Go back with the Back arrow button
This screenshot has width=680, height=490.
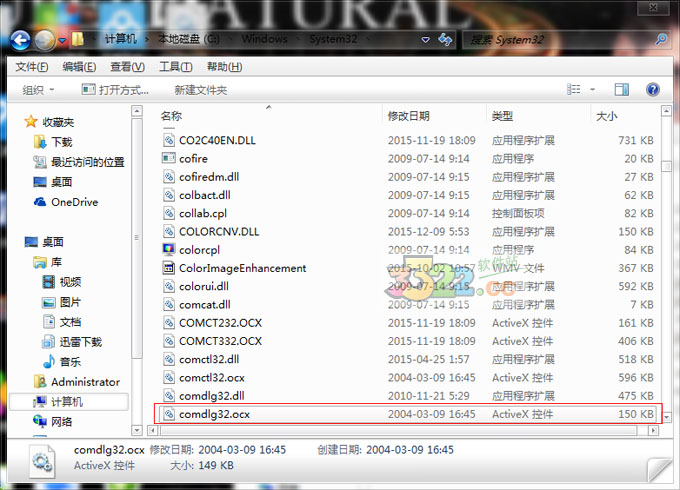click(20, 41)
